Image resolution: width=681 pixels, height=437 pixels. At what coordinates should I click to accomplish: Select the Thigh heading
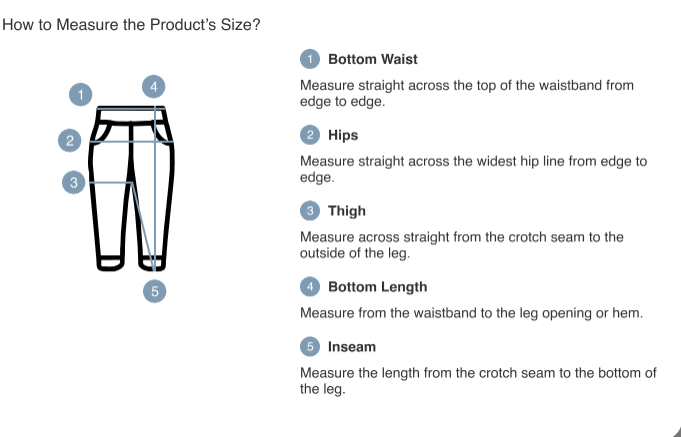(x=347, y=211)
